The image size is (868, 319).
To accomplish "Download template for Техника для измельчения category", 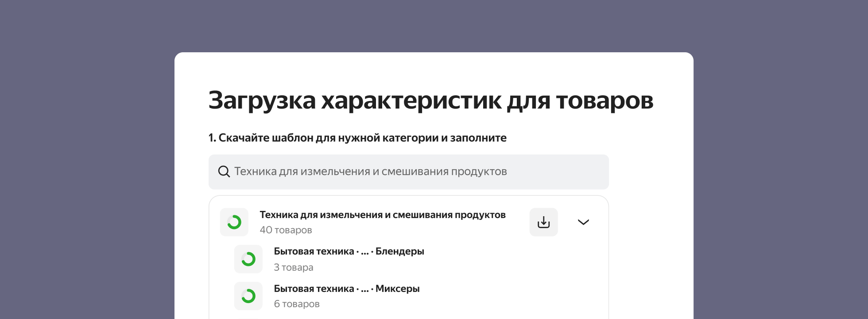I will point(543,222).
